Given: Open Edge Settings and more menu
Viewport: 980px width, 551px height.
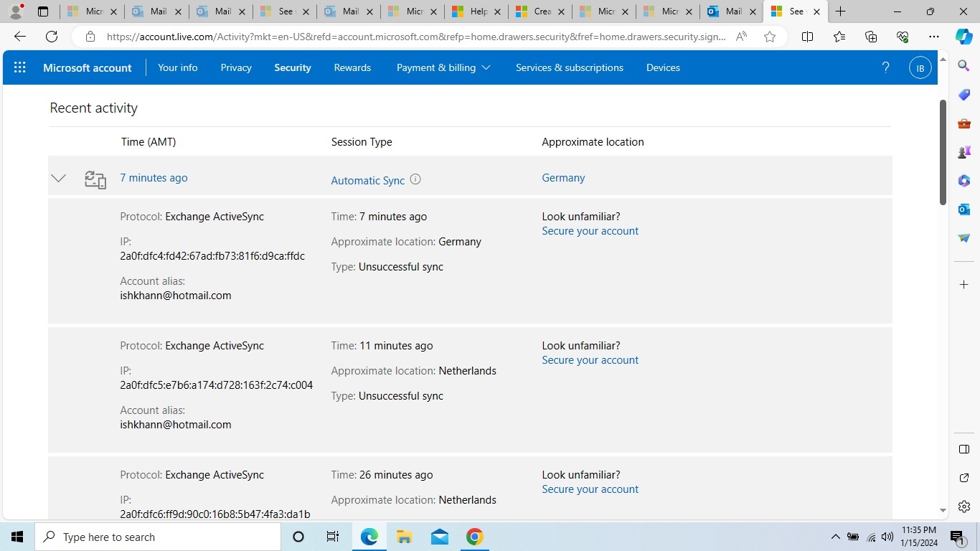Looking at the screenshot, I should [x=933, y=37].
